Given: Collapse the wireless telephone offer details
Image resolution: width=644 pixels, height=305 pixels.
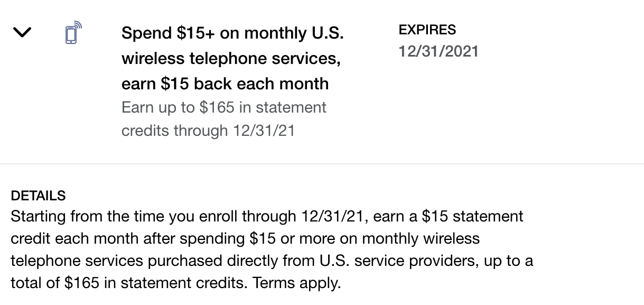Looking at the screenshot, I should pos(22,33).
